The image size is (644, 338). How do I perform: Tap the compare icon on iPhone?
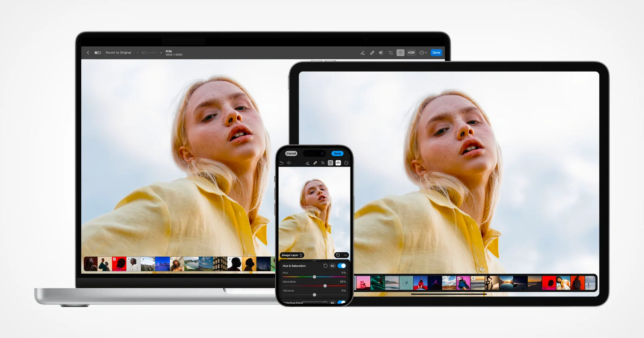pos(289,163)
